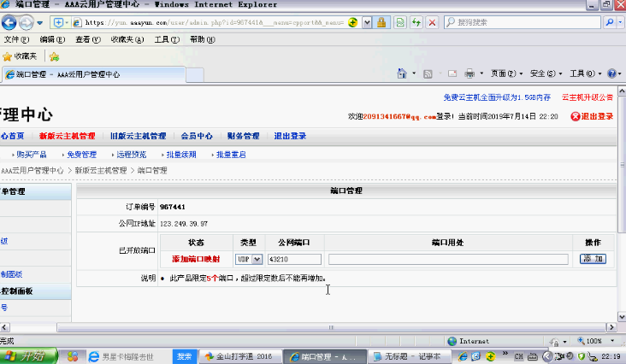
Task: Click the order number 967441
Action: (173, 207)
